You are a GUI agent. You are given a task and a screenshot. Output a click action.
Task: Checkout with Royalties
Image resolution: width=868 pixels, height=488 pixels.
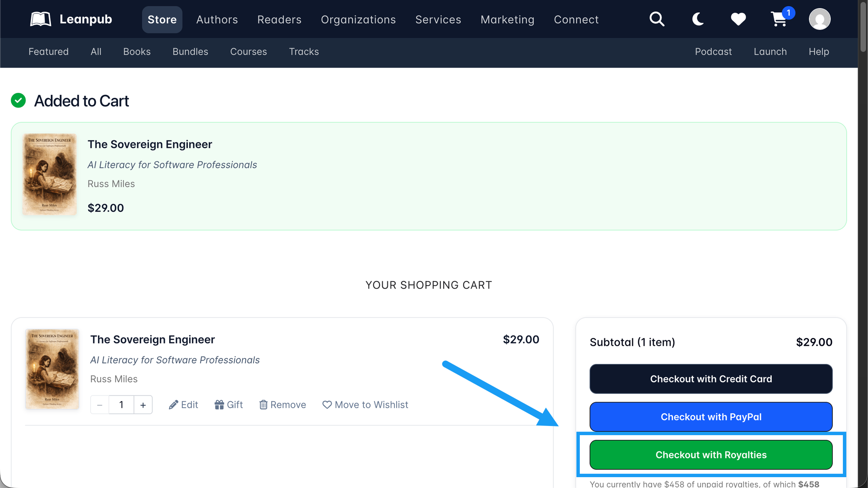(x=711, y=455)
